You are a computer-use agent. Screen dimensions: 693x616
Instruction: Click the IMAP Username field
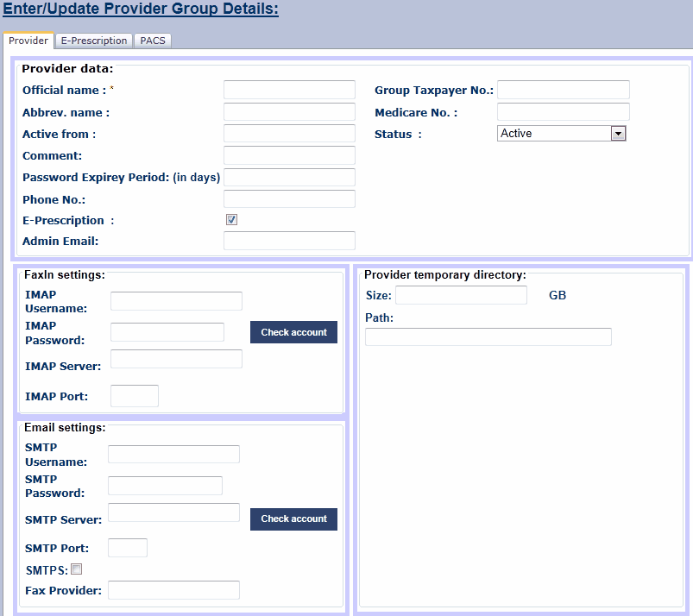176,301
